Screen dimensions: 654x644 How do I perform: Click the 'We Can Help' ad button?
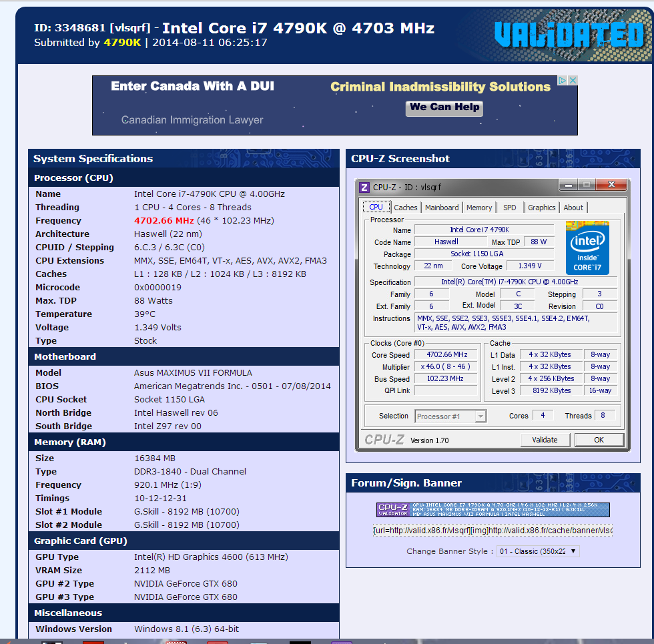[444, 107]
